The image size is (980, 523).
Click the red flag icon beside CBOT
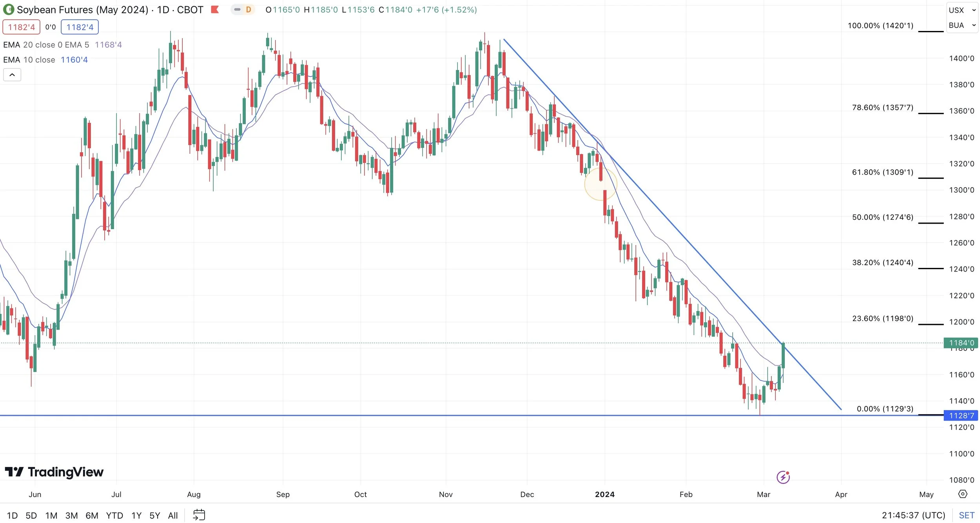tap(214, 9)
